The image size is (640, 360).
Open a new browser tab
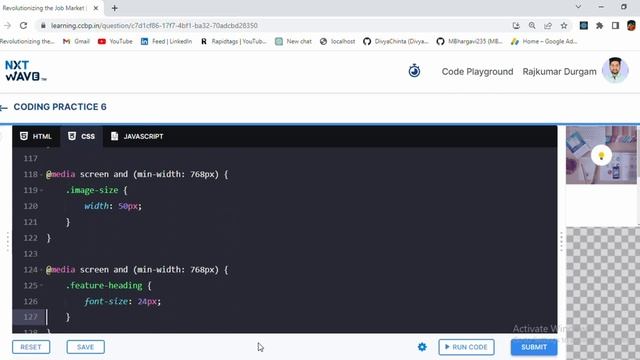[115, 8]
